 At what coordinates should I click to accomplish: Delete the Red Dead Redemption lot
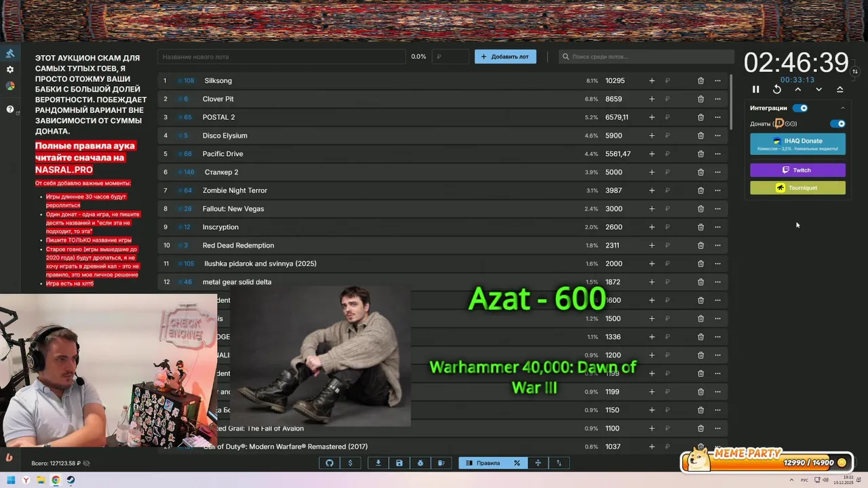point(701,245)
